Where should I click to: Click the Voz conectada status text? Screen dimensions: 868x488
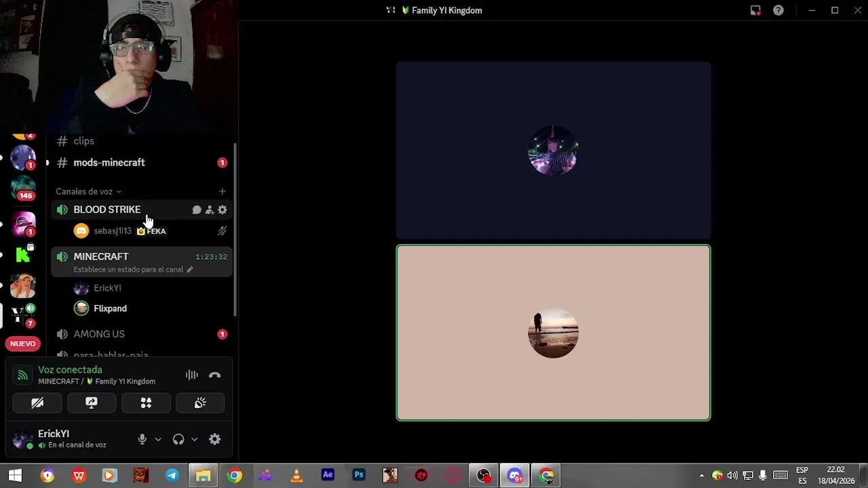70,370
